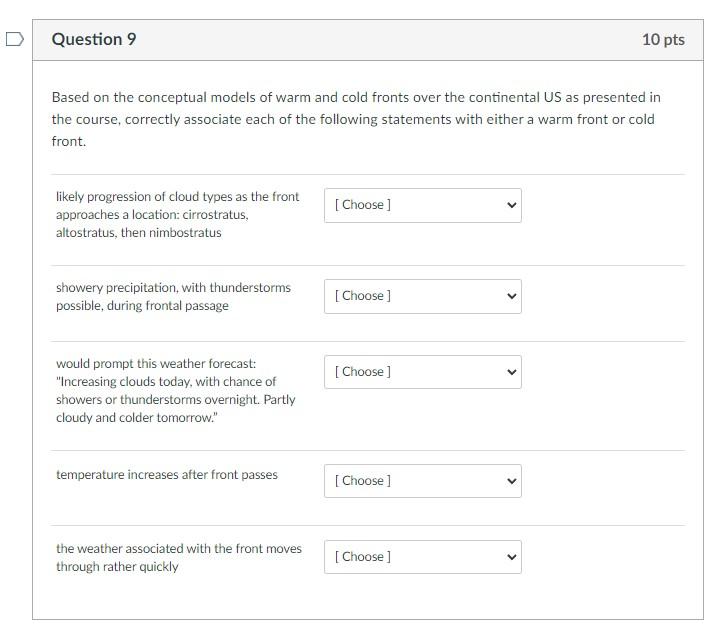Screen dimensions: 726x638
Task: Click the cirrostratus, altostratus, nimbostratus statement text
Action: pyautogui.click(x=177, y=215)
